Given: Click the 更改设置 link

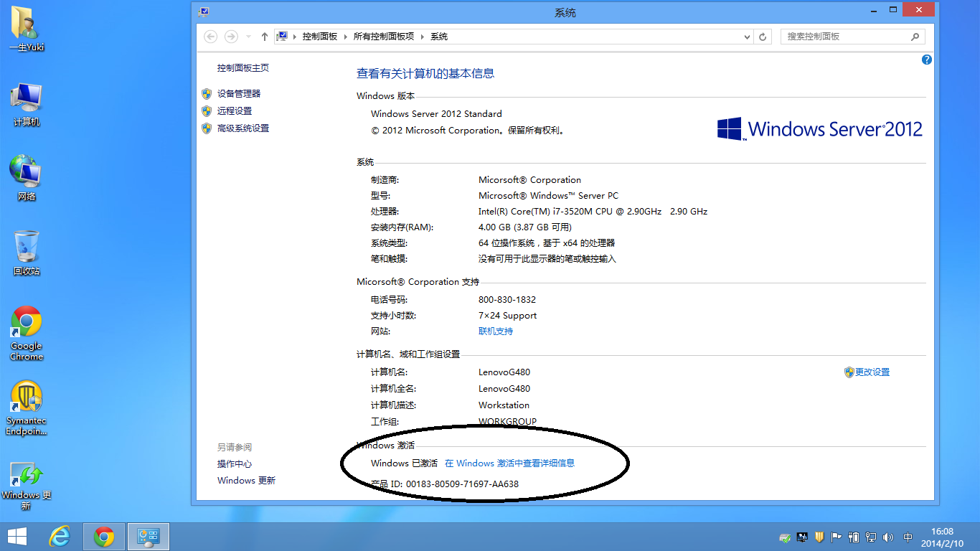Looking at the screenshot, I should [872, 372].
